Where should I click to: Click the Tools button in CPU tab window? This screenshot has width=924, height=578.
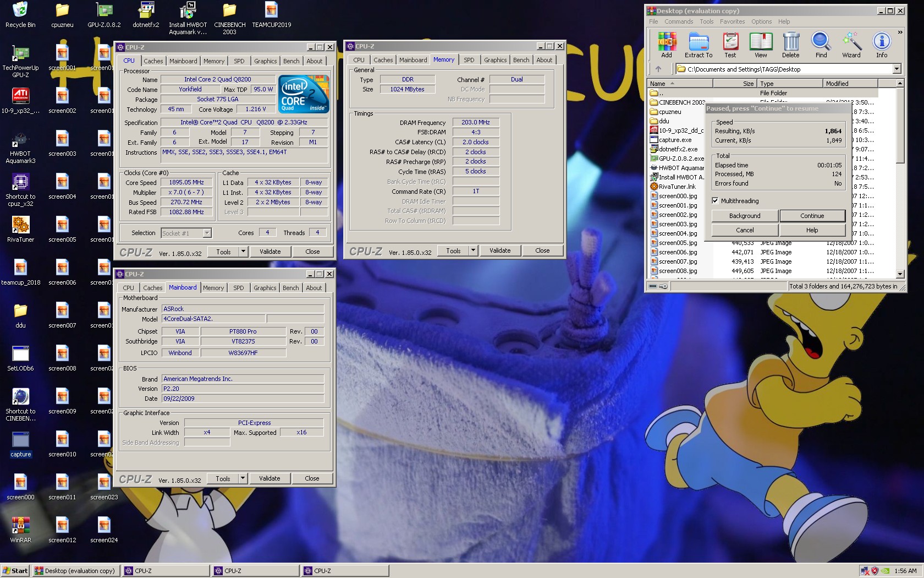223,252
